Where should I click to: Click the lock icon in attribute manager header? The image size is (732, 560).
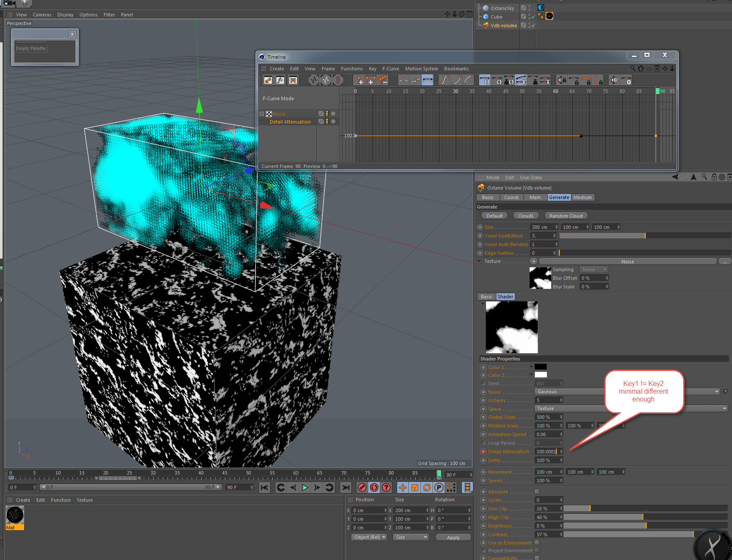[x=714, y=177]
